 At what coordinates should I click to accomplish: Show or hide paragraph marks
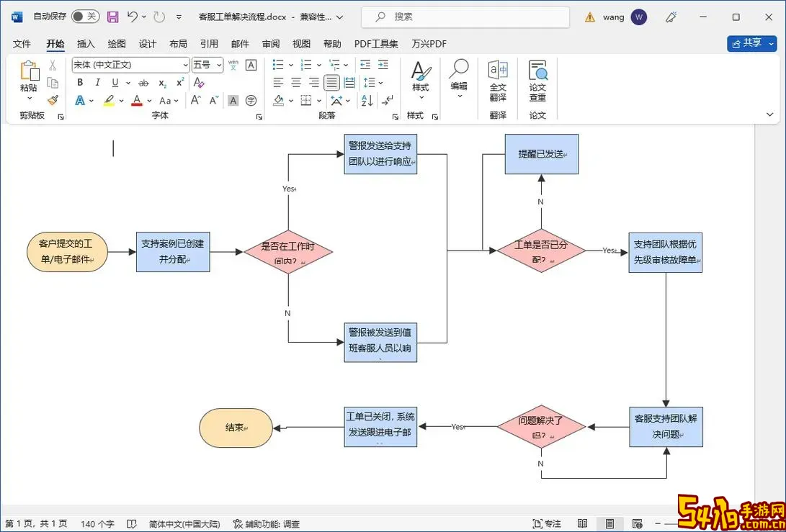click(x=388, y=100)
